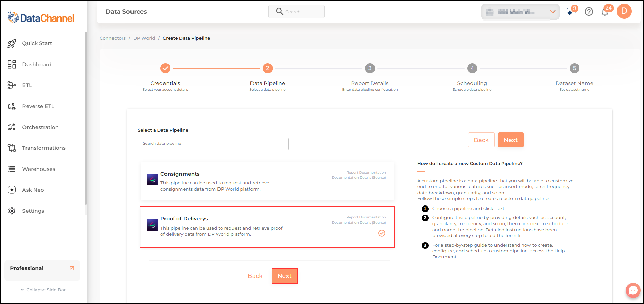Click the Reverse ETL icon
This screenshot has width=644, height=304.
(12, 106)
